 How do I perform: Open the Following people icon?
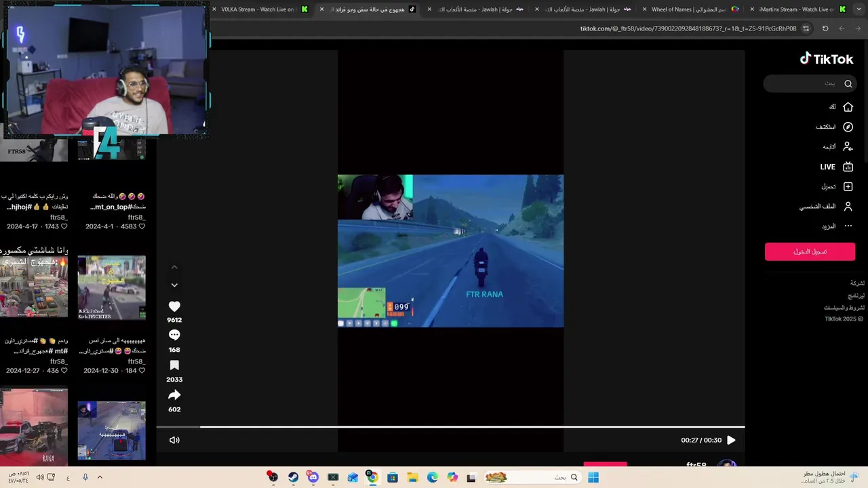[x=848, y=146]
